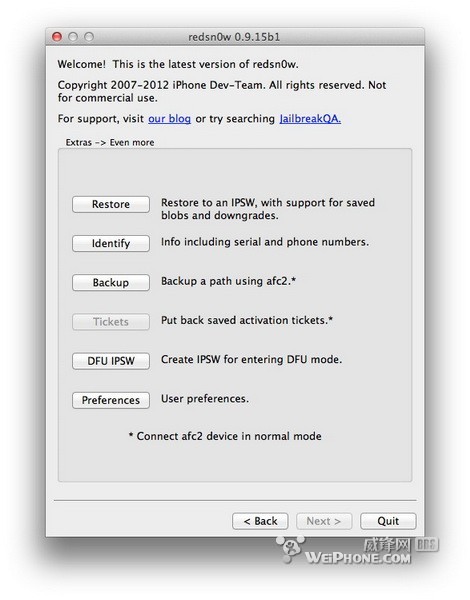Create a DFU IPSW file
Viewport: 470px width, 600px height.
111,361
